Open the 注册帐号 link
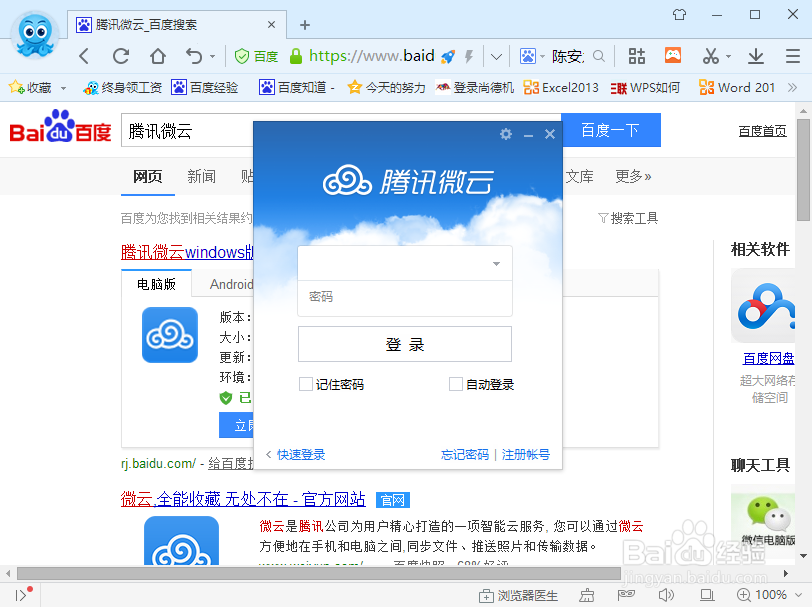This screenshot has height=607, width=812. point(525,453)
